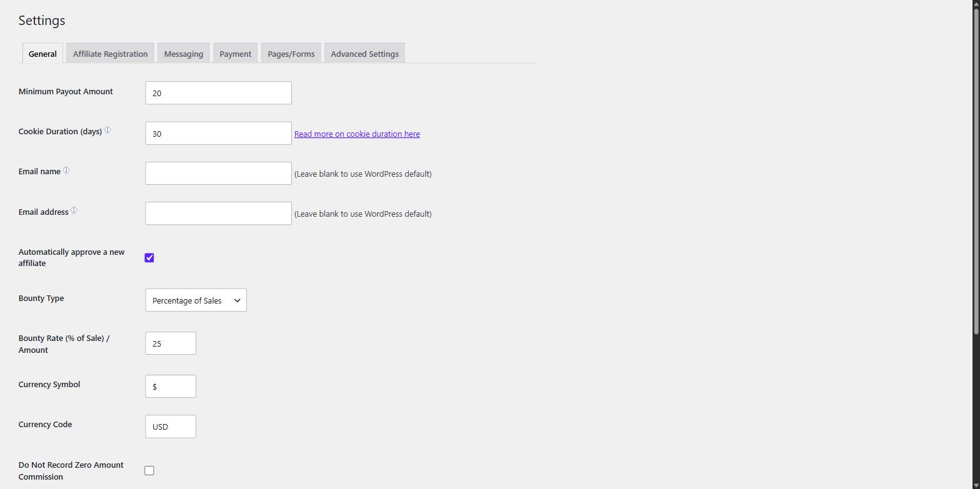Switch to the General tab
Viewport: 980px width, 489px height.
point(42,54)
